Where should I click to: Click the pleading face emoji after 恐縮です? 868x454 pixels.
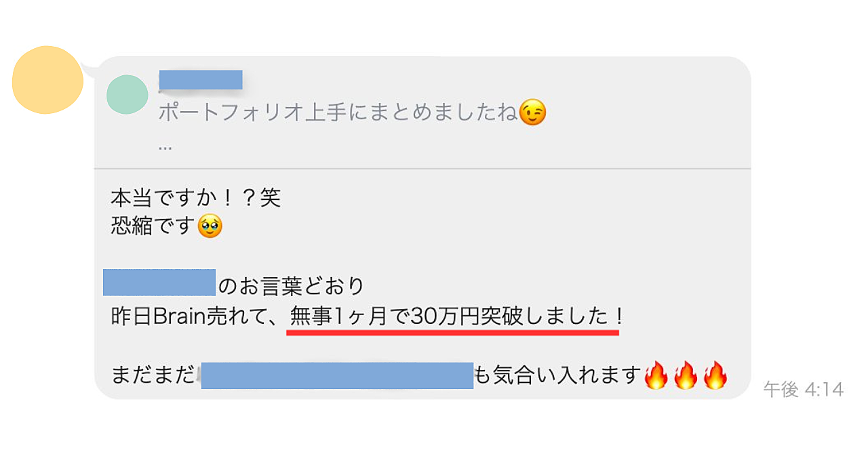[x=210, y=226]
